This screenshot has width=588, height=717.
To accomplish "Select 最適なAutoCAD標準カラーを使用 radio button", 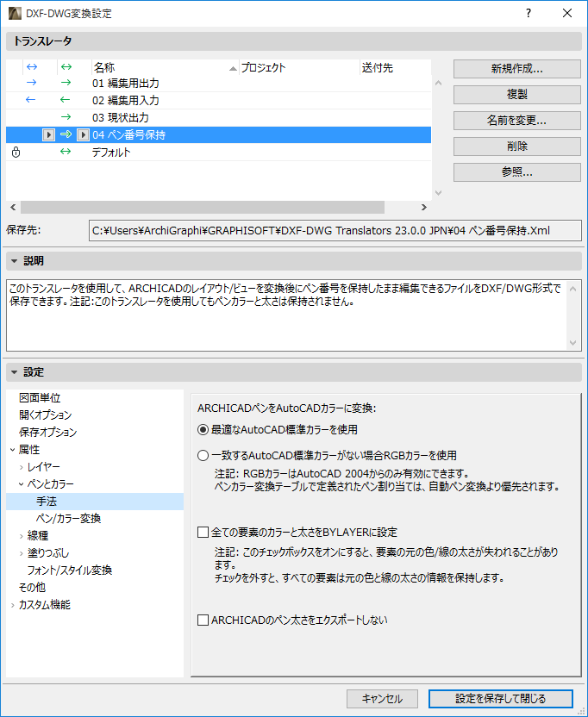I will (203, 430).
